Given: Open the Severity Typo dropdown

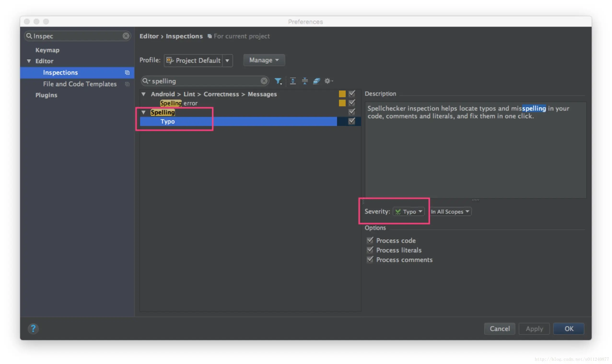Looking at the screenshot, I should coord(409,212).
